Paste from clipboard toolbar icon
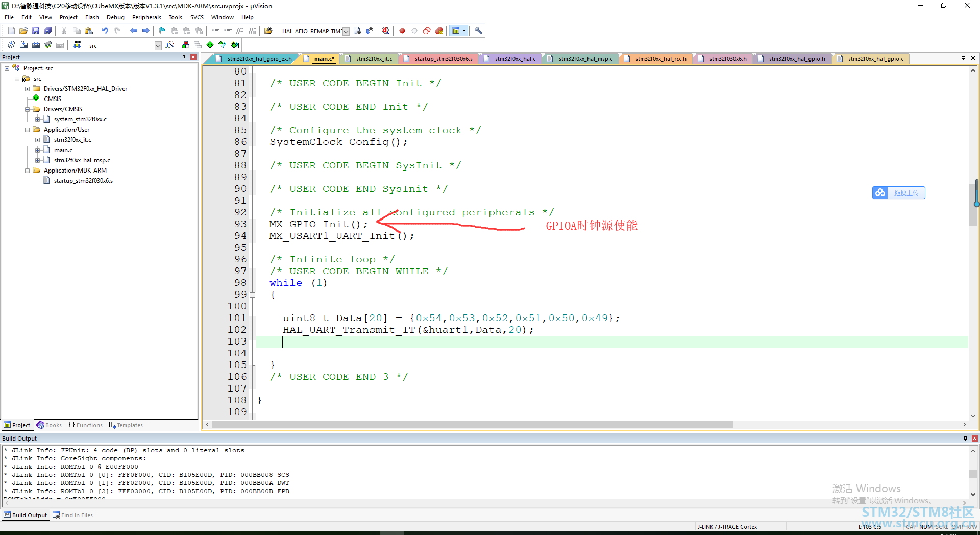Viewport: 980px width, 535px height. tap(89, 31)
